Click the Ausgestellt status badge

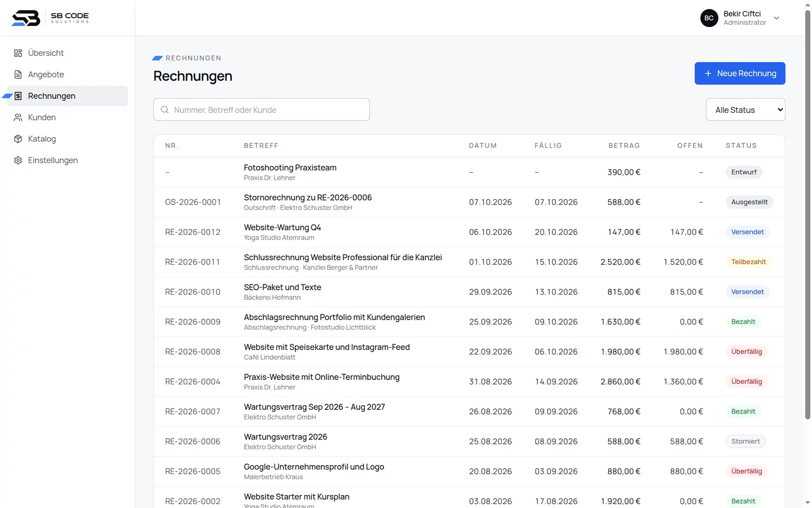(x=749, y=202)
